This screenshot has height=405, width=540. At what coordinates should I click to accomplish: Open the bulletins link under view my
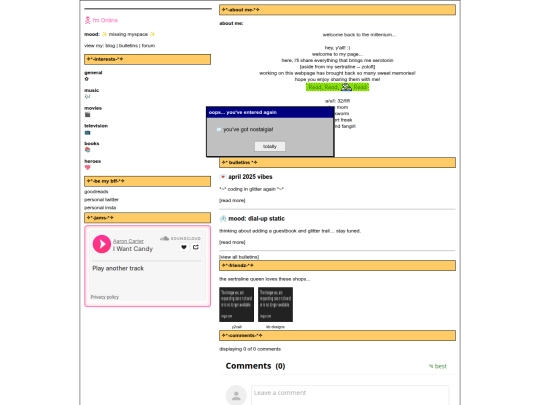click(128, 45)
